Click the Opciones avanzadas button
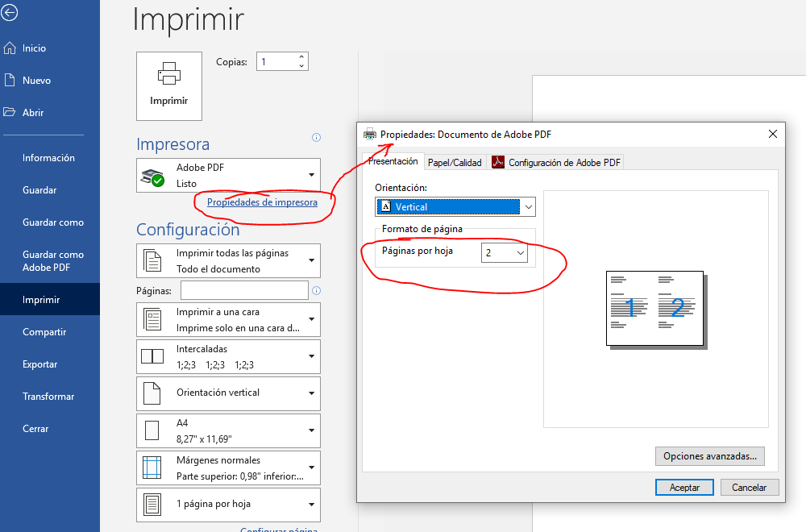 [709, 456]
